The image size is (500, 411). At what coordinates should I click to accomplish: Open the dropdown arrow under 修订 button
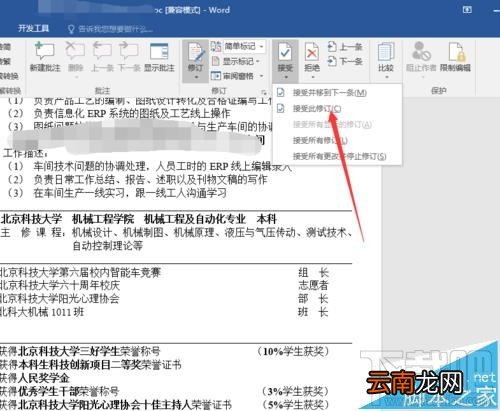coord(196,77)
